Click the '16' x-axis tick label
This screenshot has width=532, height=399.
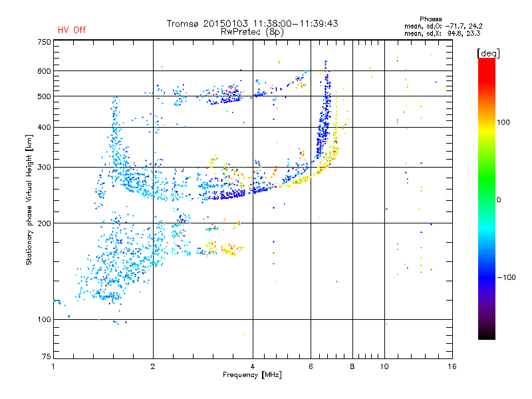[452, 366]
